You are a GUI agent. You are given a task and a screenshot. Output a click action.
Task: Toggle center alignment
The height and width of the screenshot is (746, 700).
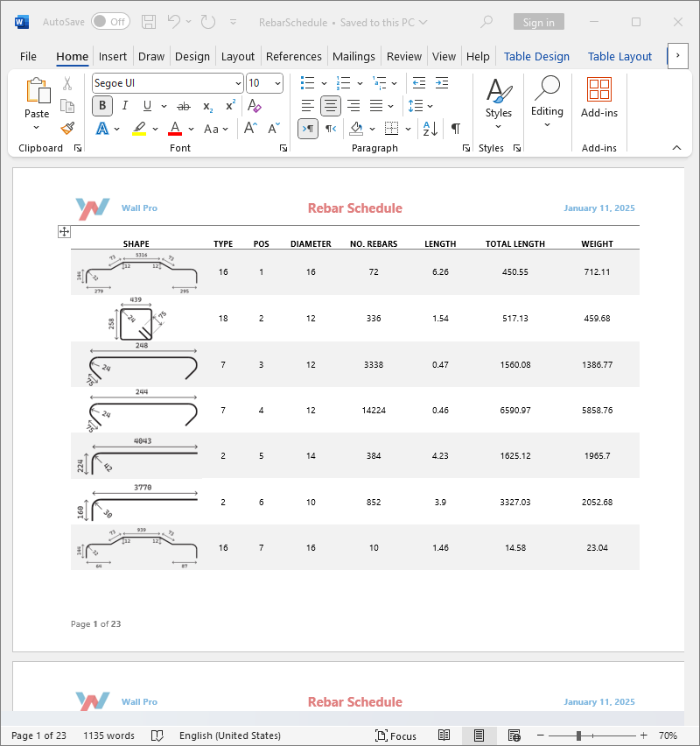click(331, 106)
